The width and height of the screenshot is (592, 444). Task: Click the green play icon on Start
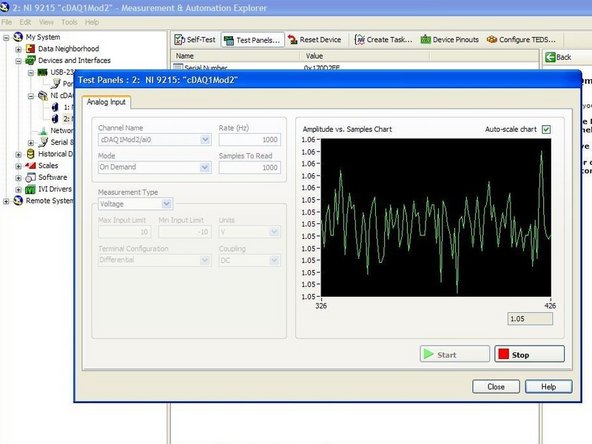click(428, 354)
